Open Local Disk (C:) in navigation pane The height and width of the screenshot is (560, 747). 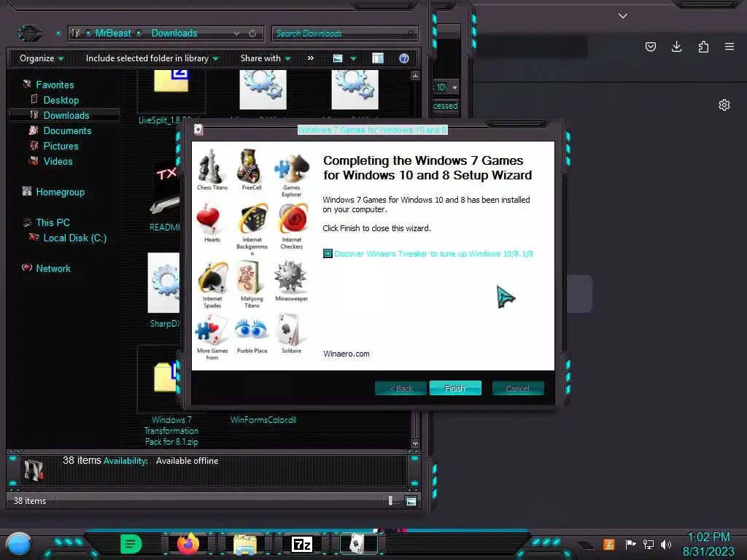click(75, 238)
